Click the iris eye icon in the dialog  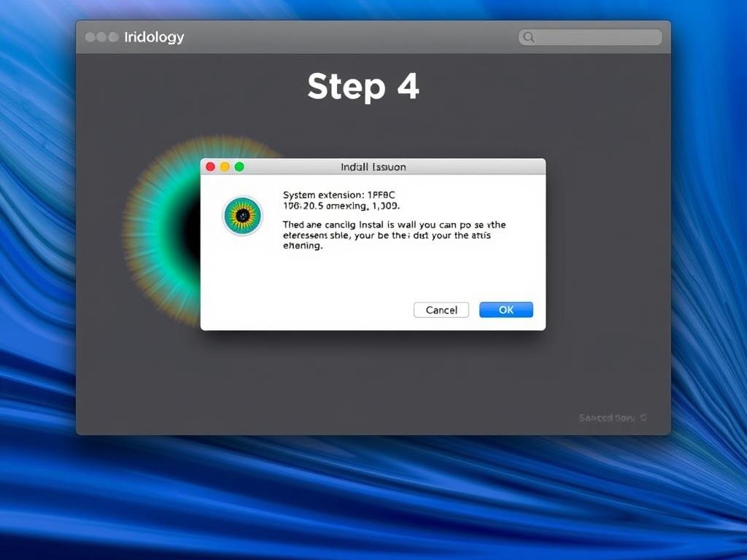(242, 215)
